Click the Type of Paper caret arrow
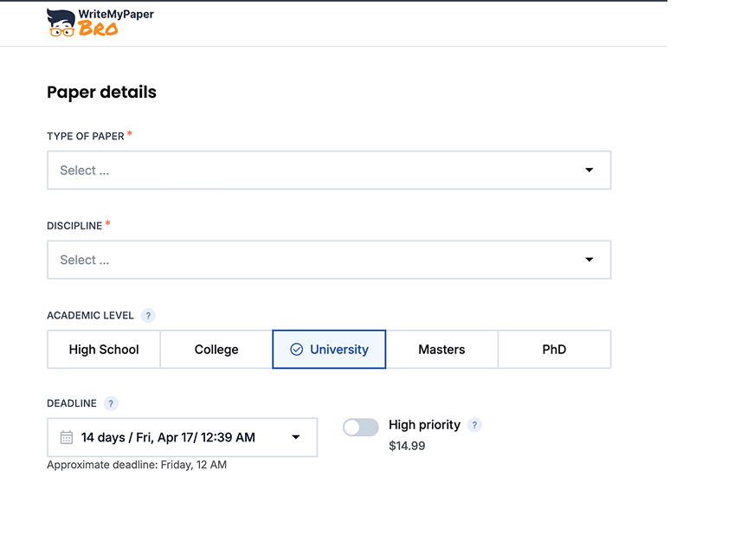This screenshot has width=754, height=560. (x=590, y=171)
